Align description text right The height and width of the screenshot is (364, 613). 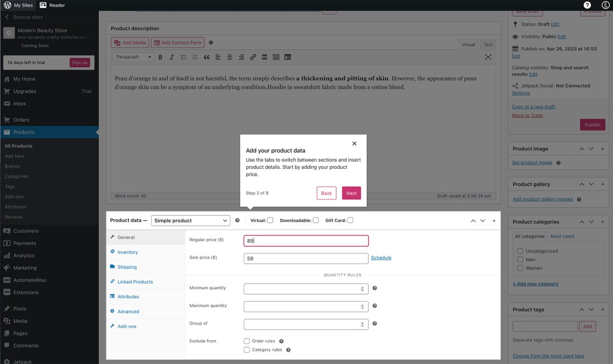click(241, 57)
